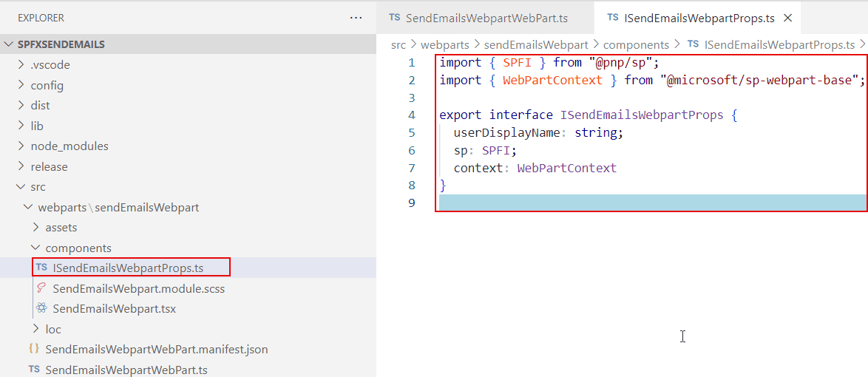Image resolution: width=868 pixels, height=377 pixels.
Task: Expand the release folder chevron
Action: pyautogui.click(x=21, y=166)
